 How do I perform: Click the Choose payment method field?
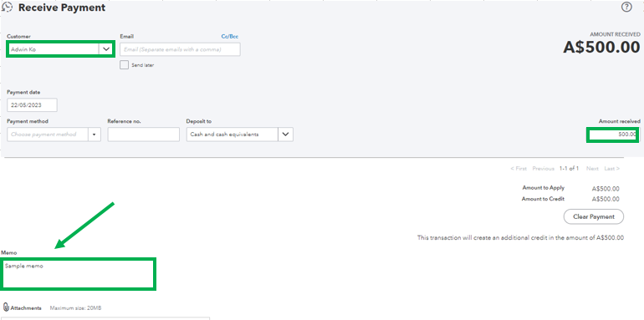[x=48, y=135]
